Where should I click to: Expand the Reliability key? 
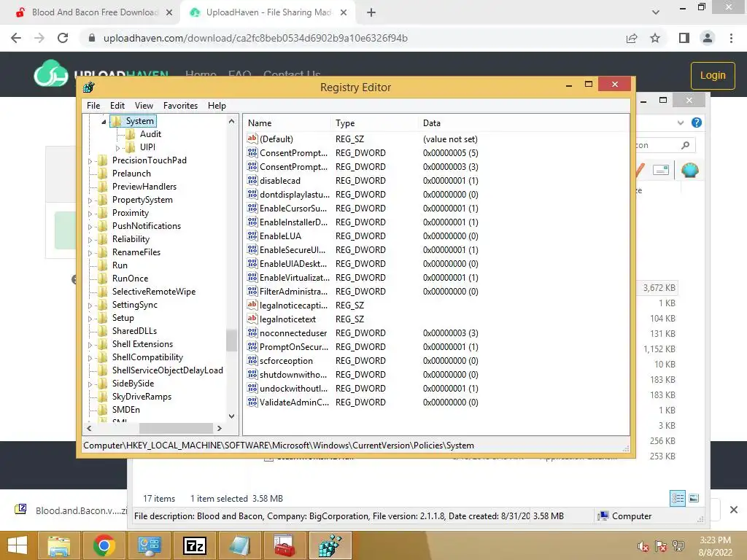[x=90, y=240]
